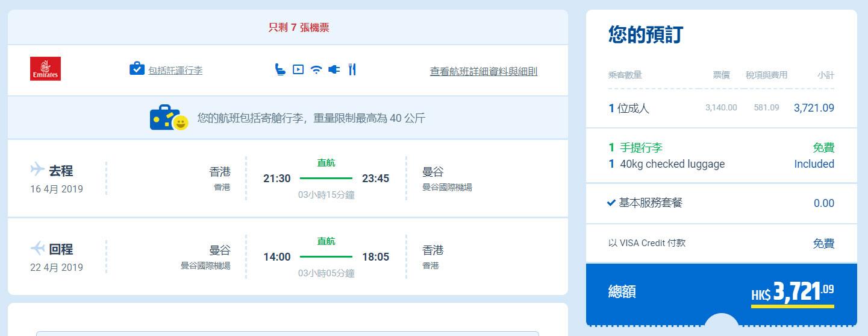Click the outbound 去程 airplane icon
Viewport: 868px width, 336px height.
point(37,168)
